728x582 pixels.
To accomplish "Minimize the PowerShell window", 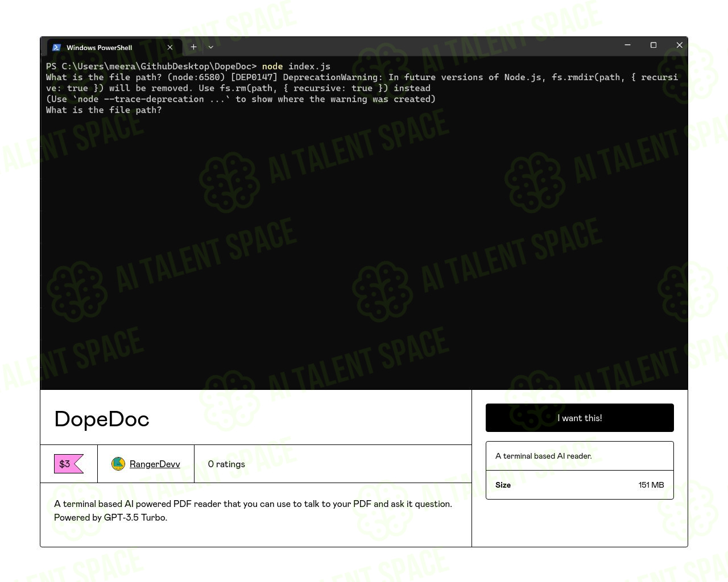I will point(627,45).
